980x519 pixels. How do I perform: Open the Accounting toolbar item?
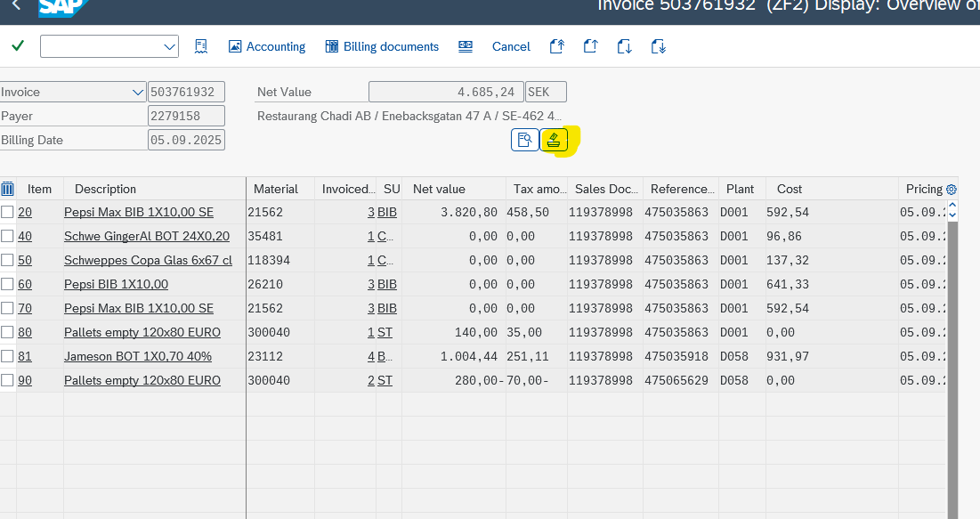(x=267, y=46)
